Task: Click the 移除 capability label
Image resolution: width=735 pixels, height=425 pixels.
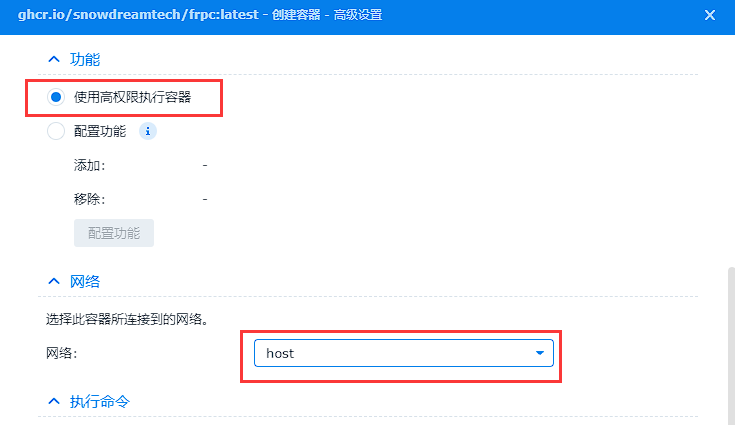Action: (x=90, y=199)
